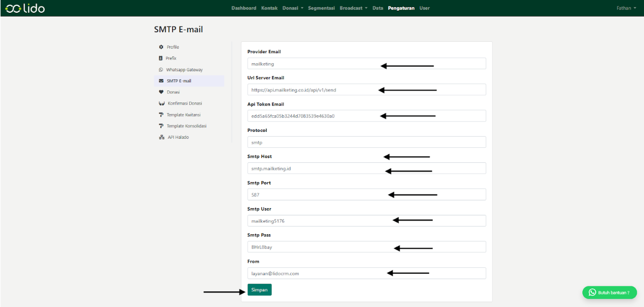Click the Prefix icon in sidebar
Viewport: 644px width, 307px height.
161,58
